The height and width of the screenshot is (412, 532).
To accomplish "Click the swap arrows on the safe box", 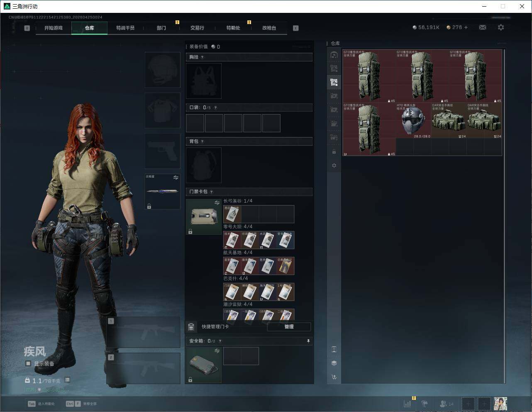I will (217, 351).
